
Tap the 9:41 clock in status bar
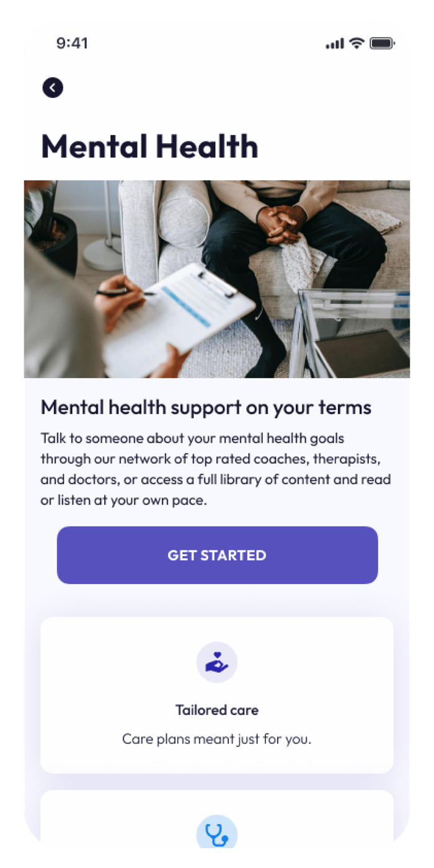pos(72,43)
